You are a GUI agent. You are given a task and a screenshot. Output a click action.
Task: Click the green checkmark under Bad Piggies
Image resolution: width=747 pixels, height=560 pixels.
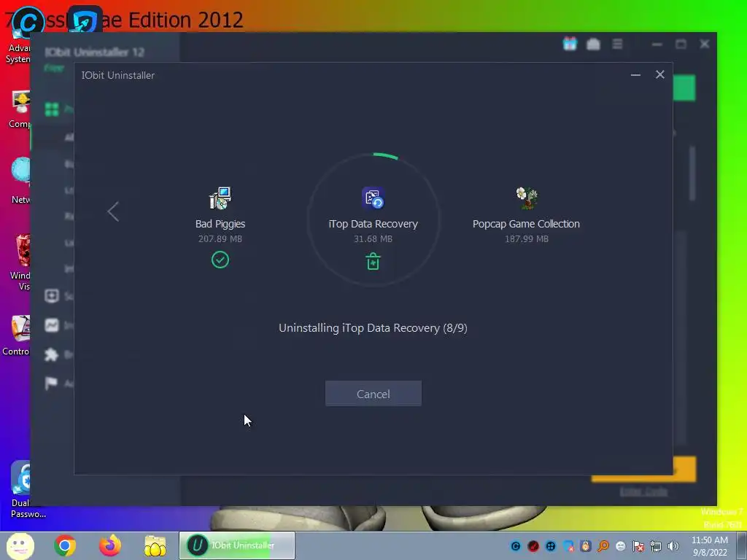coord(220,260)
